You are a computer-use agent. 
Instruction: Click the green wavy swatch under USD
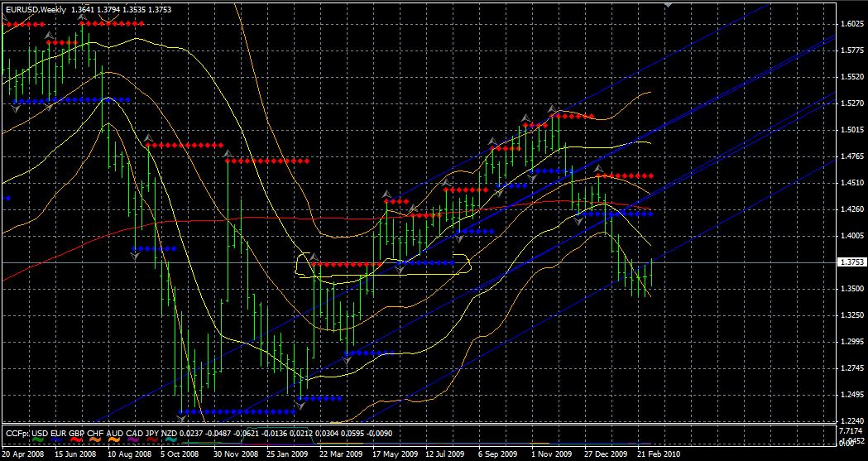point(37,439)
